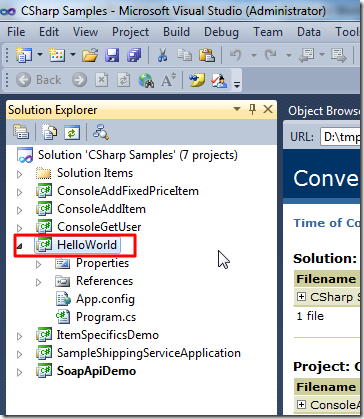Click the Refresh browser page icon
Screen dimensions: 364x419
(x=123, y=80)
